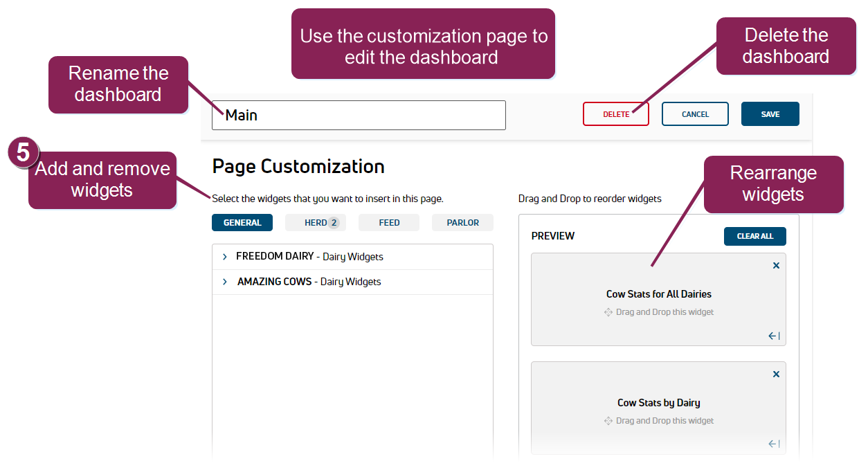868x470 pixels.
Task: Go to the PARLOR widgets tab
Action: 462,223
